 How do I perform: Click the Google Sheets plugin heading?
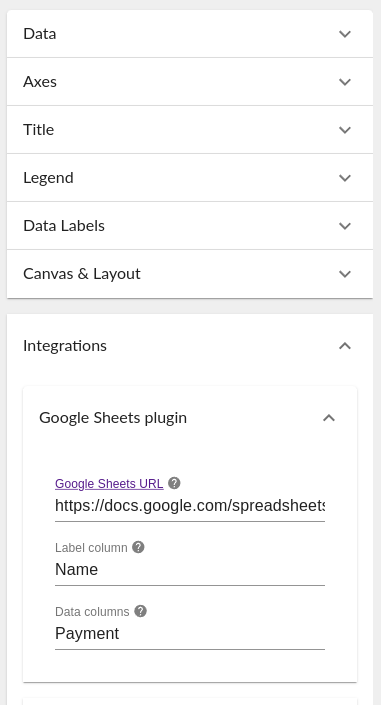pyautogui.click(x=113, y=418)
